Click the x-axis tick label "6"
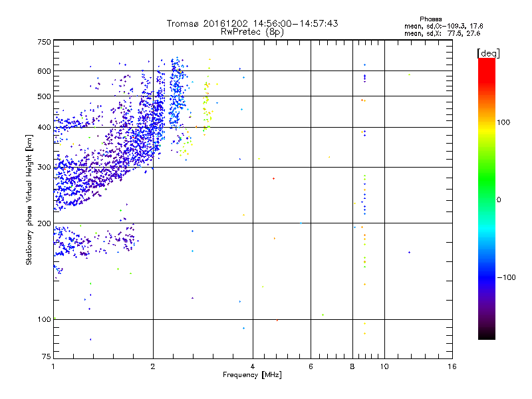 tap(311, 366)
